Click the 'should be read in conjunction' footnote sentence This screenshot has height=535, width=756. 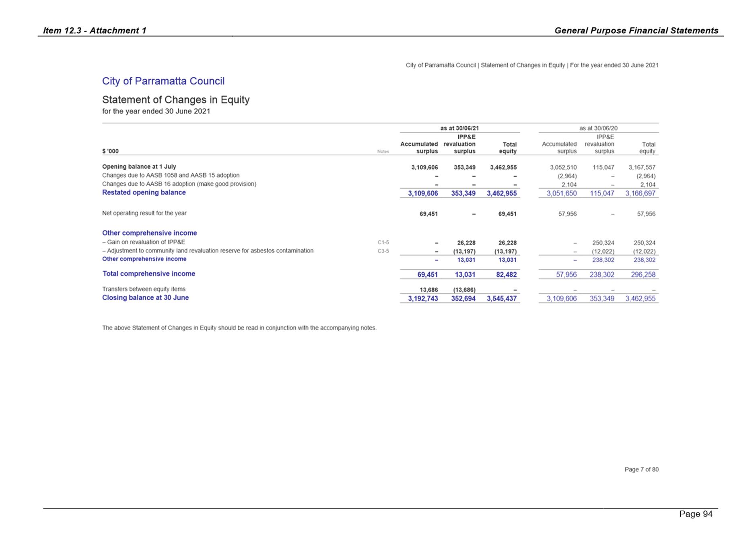click(x=239, y=328)
